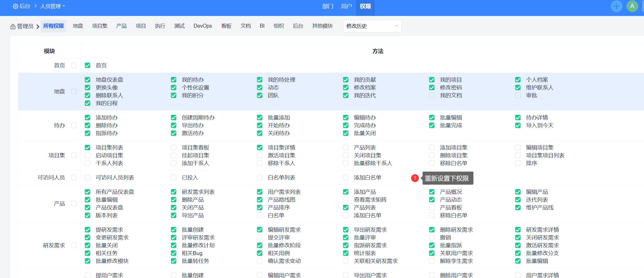Select the DevOps permission tab
The image size is (644, 278).
pyautogui.click(x=202, y=26)
